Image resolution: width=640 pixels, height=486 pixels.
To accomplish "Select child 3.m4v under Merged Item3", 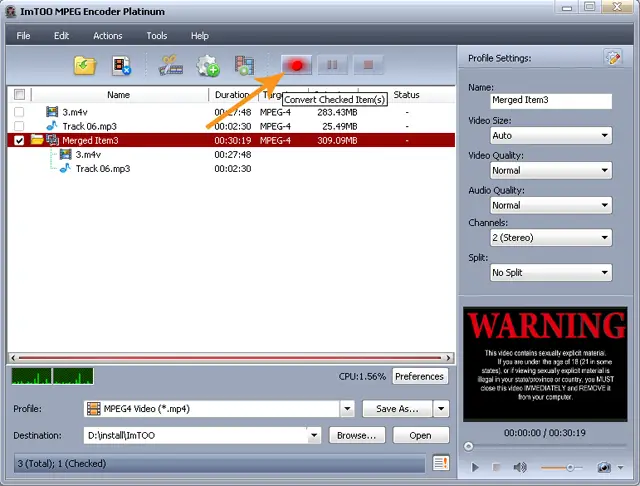I will coord(88,155).
